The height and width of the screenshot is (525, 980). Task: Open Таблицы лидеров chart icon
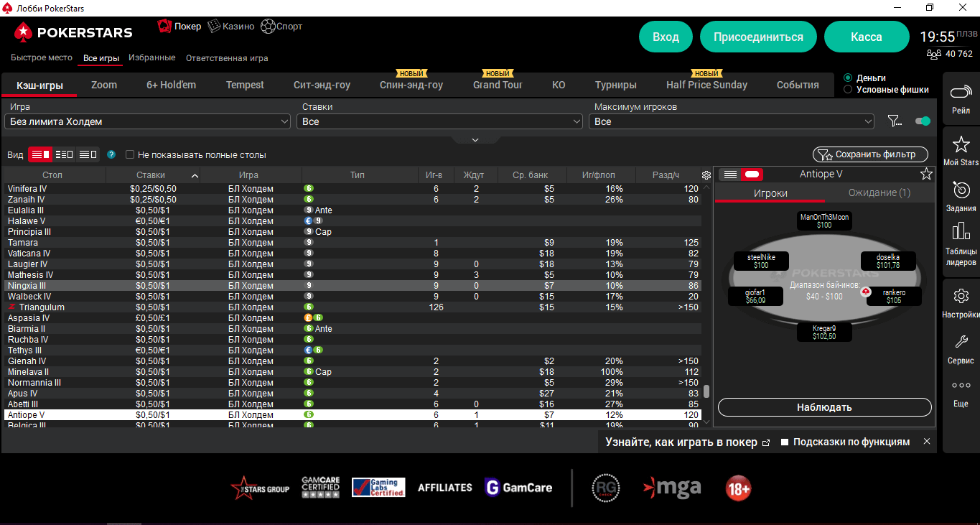click(961, 232)
